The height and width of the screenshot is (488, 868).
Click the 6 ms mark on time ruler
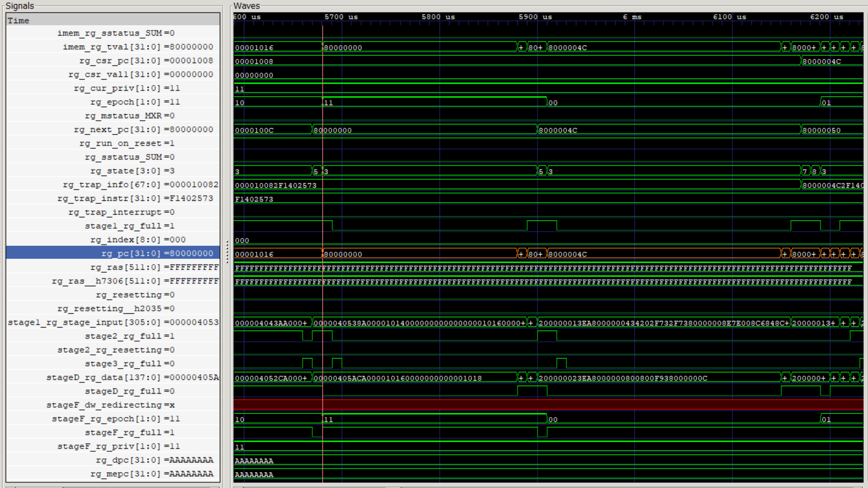point(634,17)
